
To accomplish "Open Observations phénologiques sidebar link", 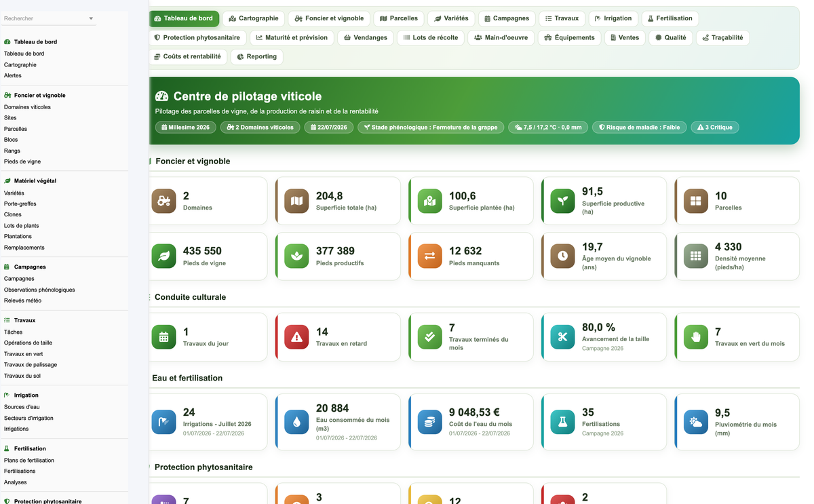I will coord(39,290).
